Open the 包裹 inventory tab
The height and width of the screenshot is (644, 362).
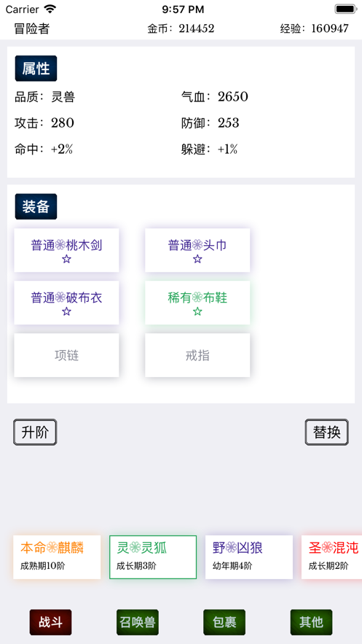point(224,622)
